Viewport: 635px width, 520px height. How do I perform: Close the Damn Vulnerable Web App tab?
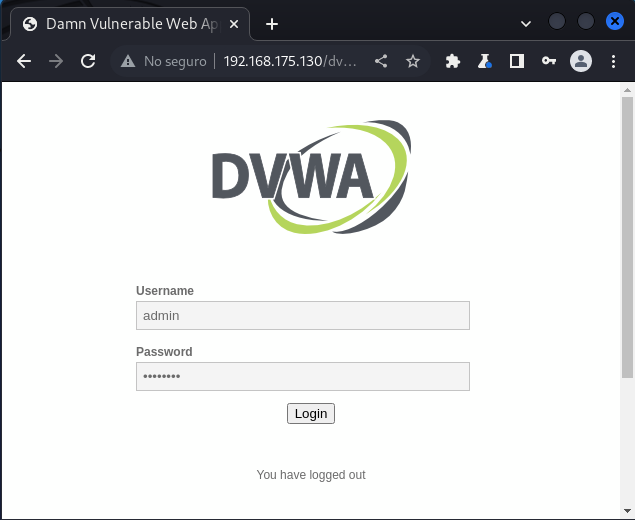click(x=234, y=24)
